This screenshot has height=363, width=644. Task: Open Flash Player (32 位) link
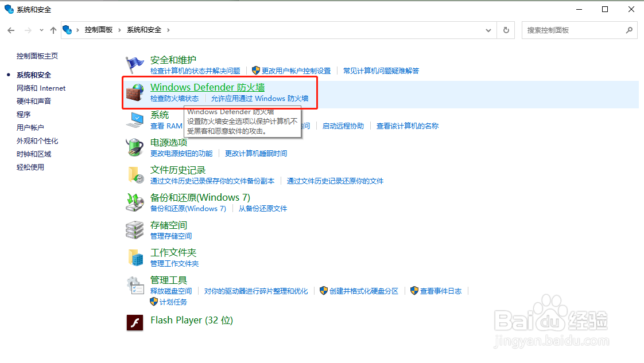(x=191, y=320)
